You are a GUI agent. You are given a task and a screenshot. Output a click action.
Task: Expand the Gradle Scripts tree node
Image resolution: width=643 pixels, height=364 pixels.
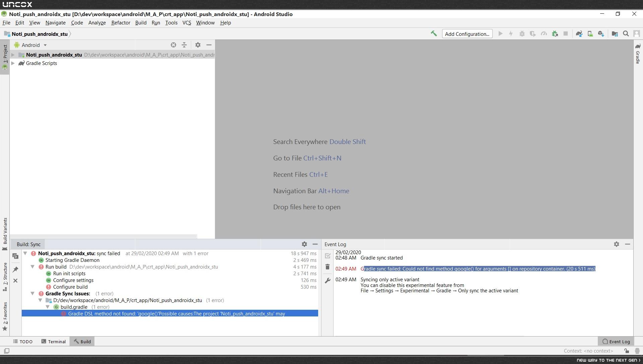coord(13,63)
